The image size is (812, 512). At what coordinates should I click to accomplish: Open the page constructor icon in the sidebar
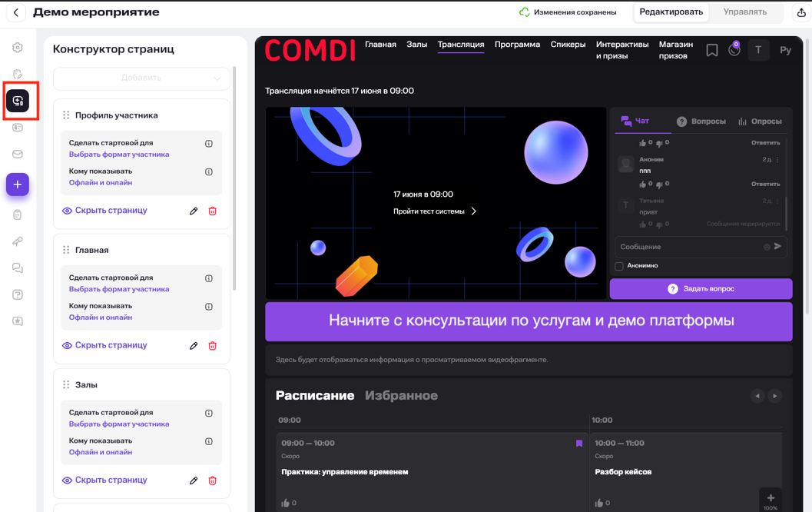click(x=18, y=101)
